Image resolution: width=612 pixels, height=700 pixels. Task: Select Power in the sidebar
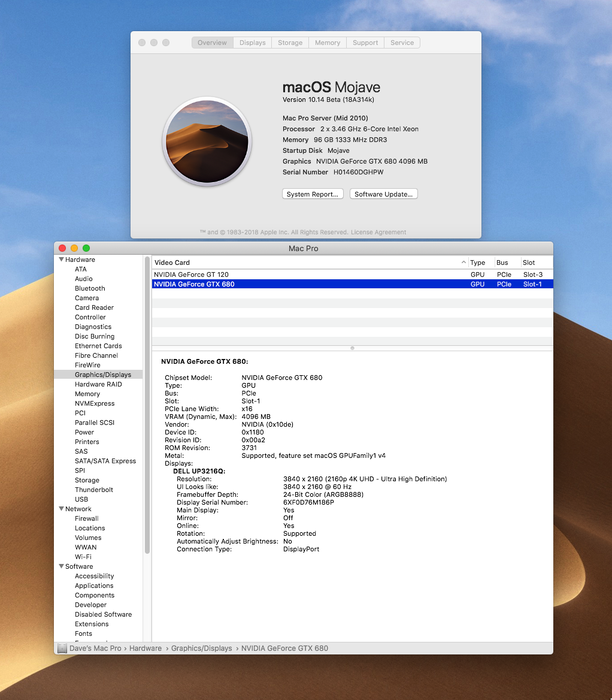coord(84,432)
